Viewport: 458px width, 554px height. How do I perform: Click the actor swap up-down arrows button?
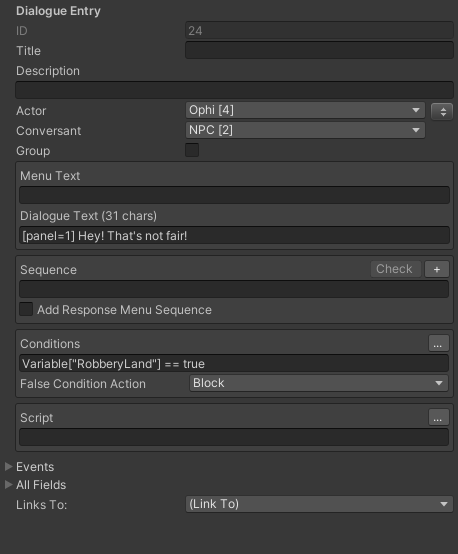pyautogui.click(x=442, y=112)
